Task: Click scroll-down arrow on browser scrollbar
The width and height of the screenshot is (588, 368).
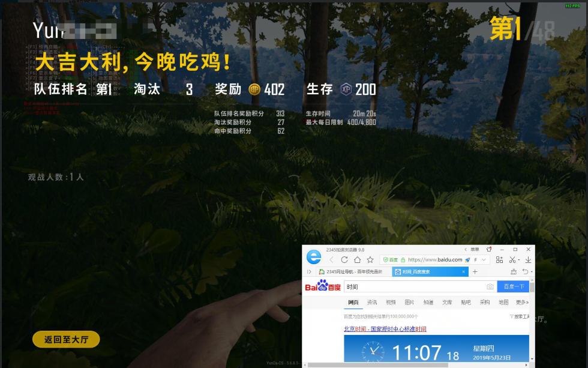Action: pyautogui.click(x=532, y=359)
